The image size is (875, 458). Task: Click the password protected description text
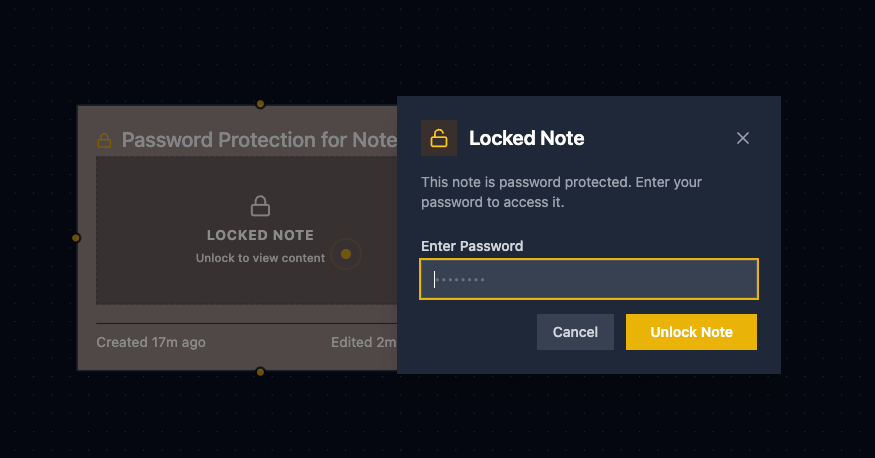(561, 192)
